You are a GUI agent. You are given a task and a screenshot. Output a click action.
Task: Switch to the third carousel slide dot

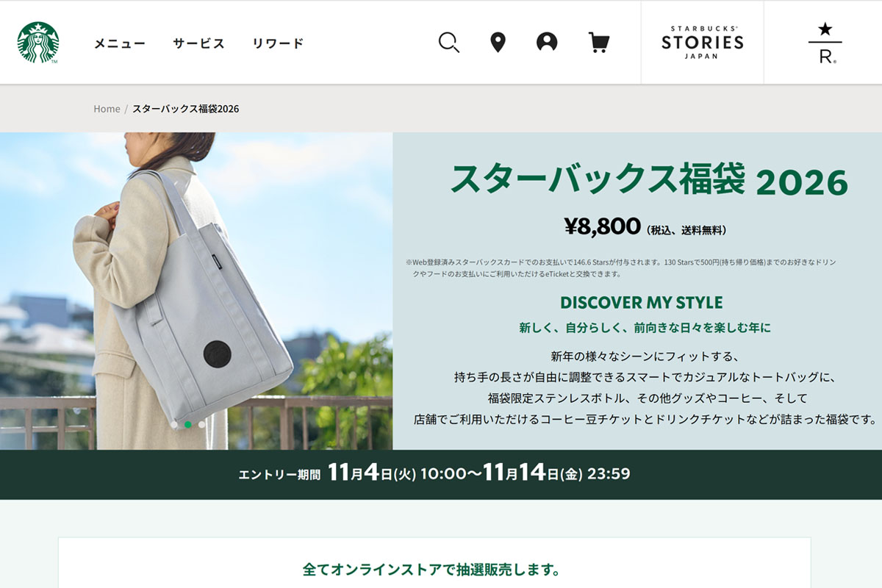click(x=202, y=424)
